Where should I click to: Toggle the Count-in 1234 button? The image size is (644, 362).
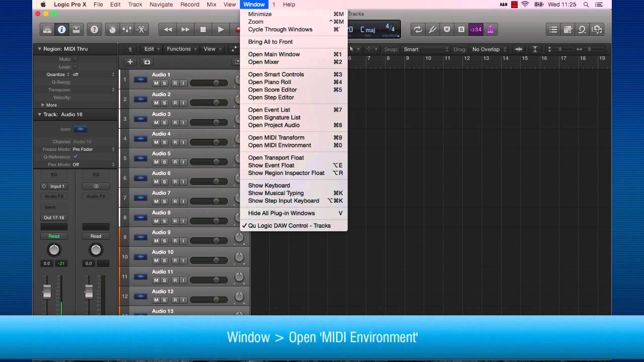[475, 30]
